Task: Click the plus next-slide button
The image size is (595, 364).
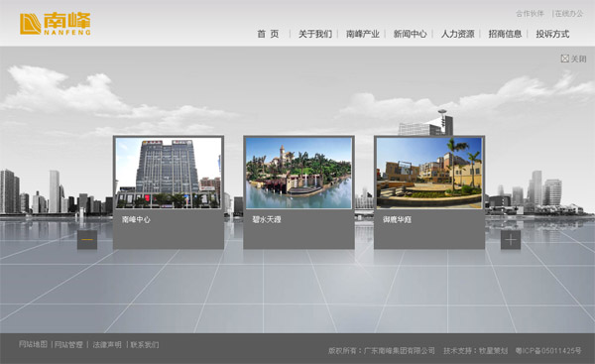Action: (511, 240)
